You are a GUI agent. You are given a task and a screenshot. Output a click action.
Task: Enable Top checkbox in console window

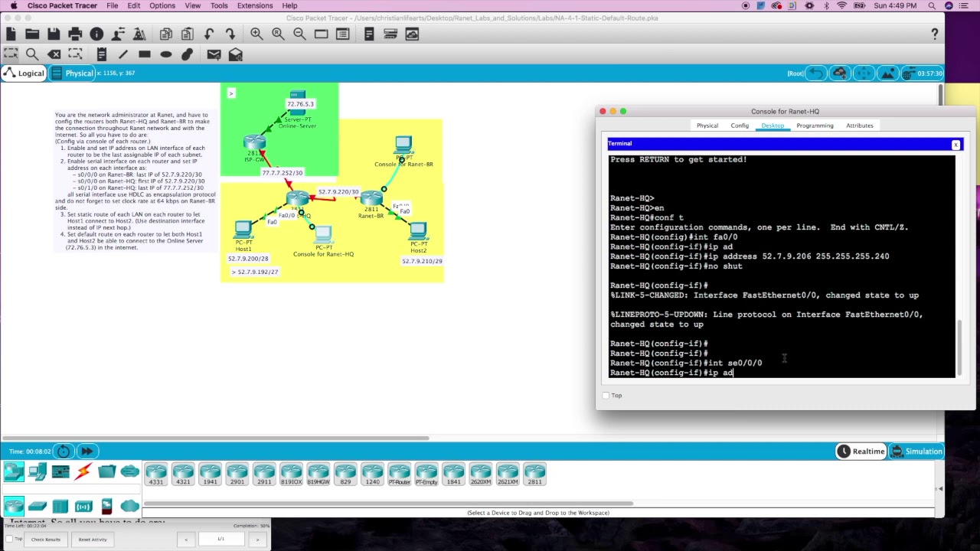[x=606, y=396]
